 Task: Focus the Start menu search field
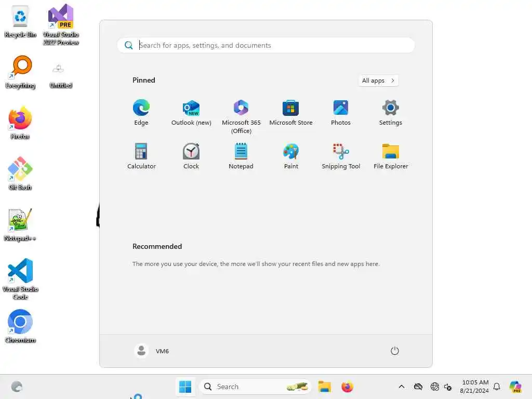click(265, 45)
